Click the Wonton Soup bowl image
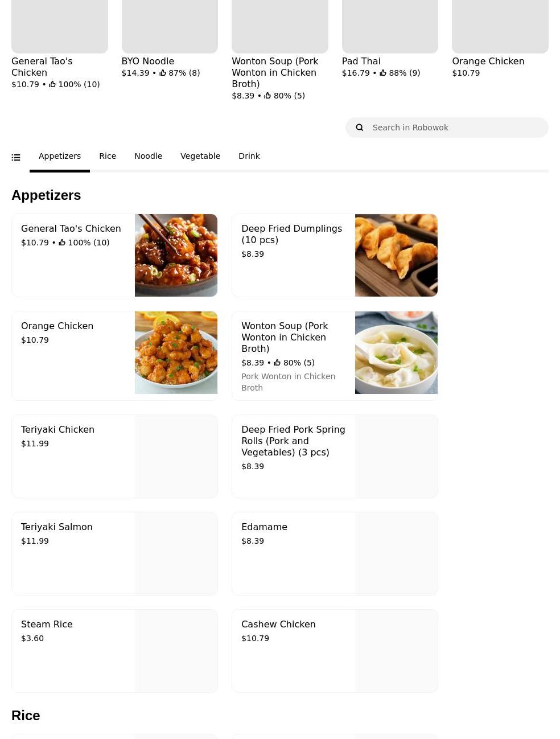Image resolution: width=560 pixels, height=739 pixels. (x=396, y=352)
